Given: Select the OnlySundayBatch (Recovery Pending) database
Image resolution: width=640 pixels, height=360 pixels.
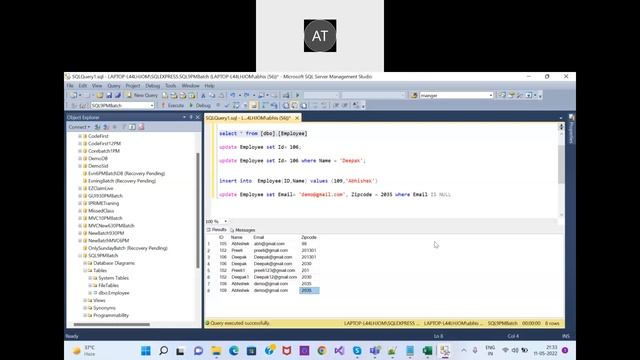Looking at the screenshot, I should click(128, 248).
